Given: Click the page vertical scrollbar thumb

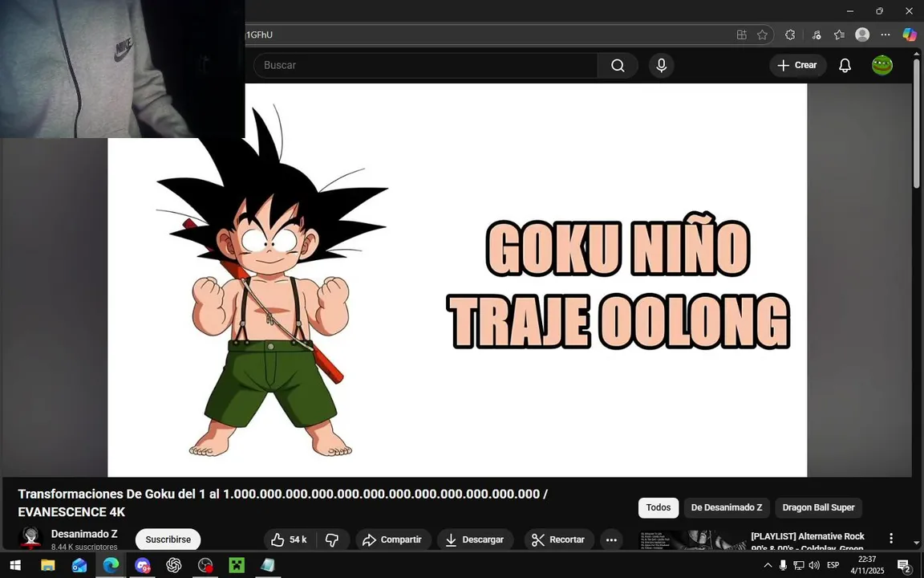Looking at the screenshot, I should (x=916, y=124).
